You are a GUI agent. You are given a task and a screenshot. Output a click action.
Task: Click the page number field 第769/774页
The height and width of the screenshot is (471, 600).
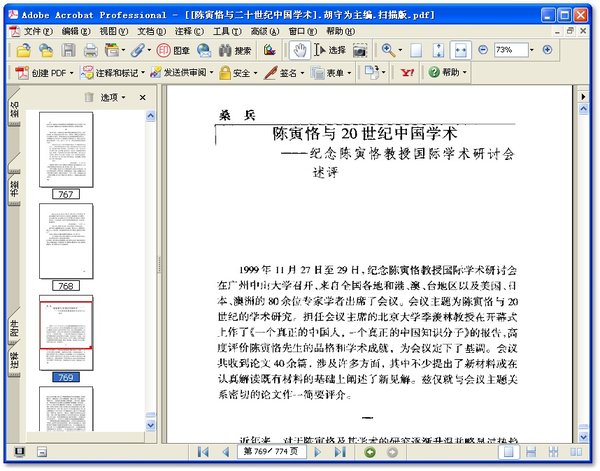(271, 452)
